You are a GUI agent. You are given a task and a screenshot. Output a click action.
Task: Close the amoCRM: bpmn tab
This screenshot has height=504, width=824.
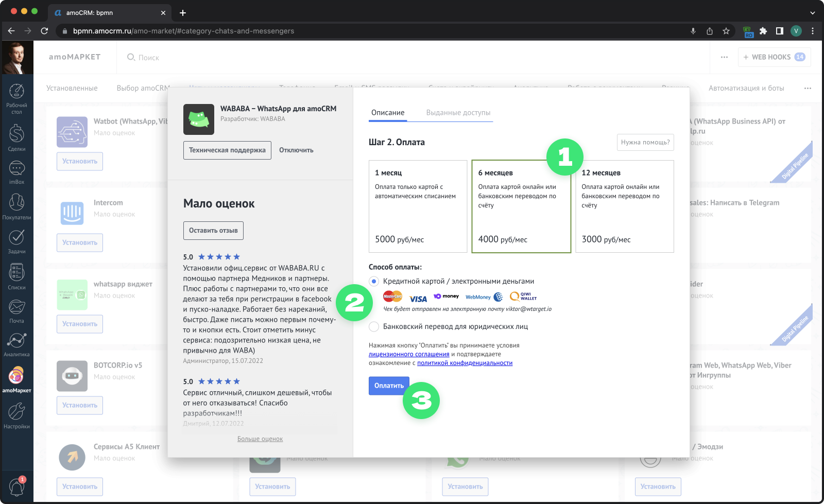coord(163,13)
